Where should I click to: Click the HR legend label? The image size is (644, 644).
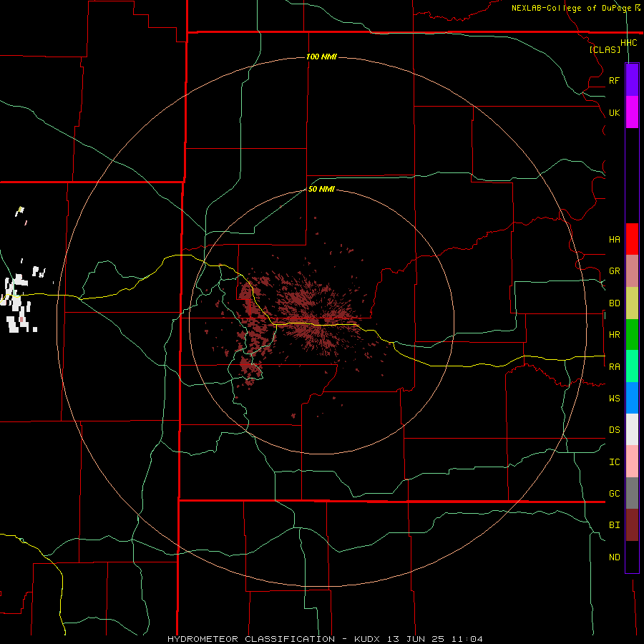click(614, 335)
